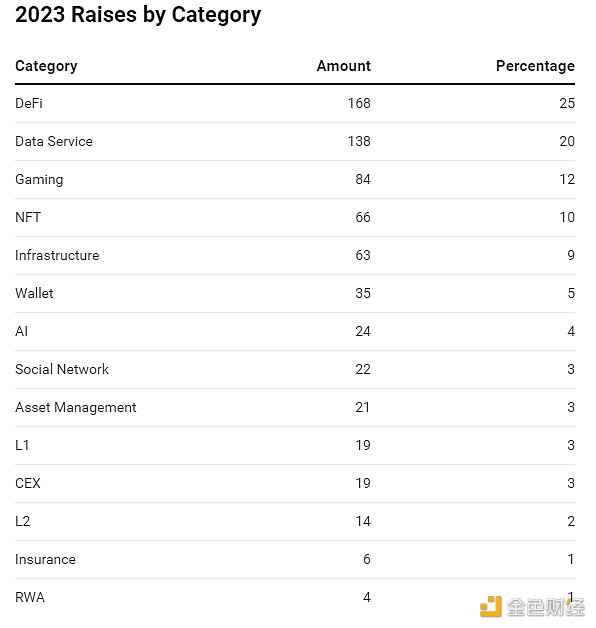Screen dimensions: 596x628
Task: Click the CEX category label
Action: point(28,483)
